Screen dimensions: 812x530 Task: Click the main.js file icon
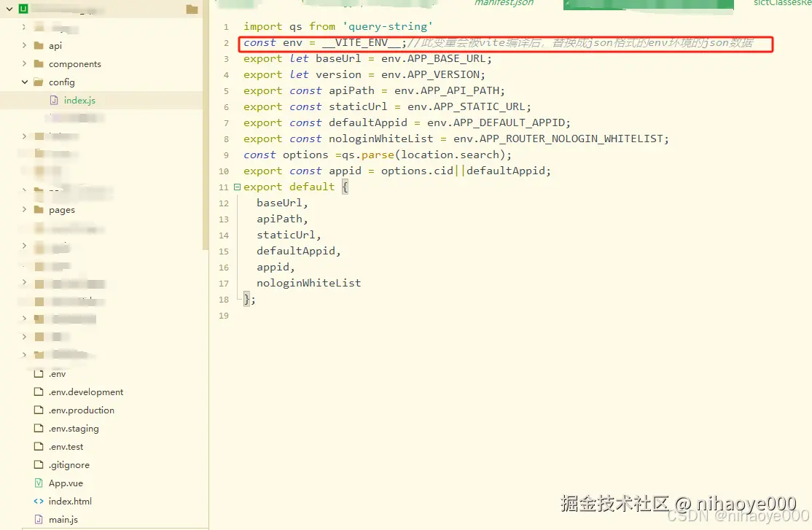[39, 519]
